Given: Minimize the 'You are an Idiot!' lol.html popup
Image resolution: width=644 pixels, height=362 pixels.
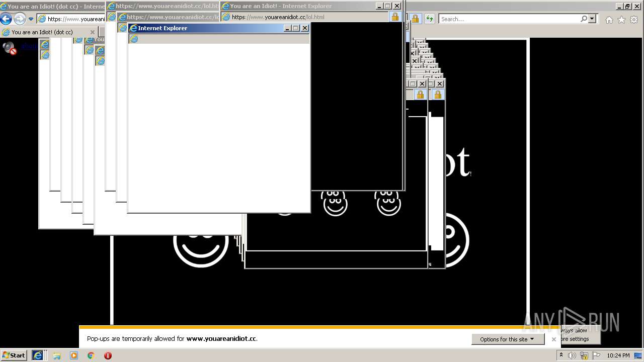Looking at the screenshot, I should point(379,6).
